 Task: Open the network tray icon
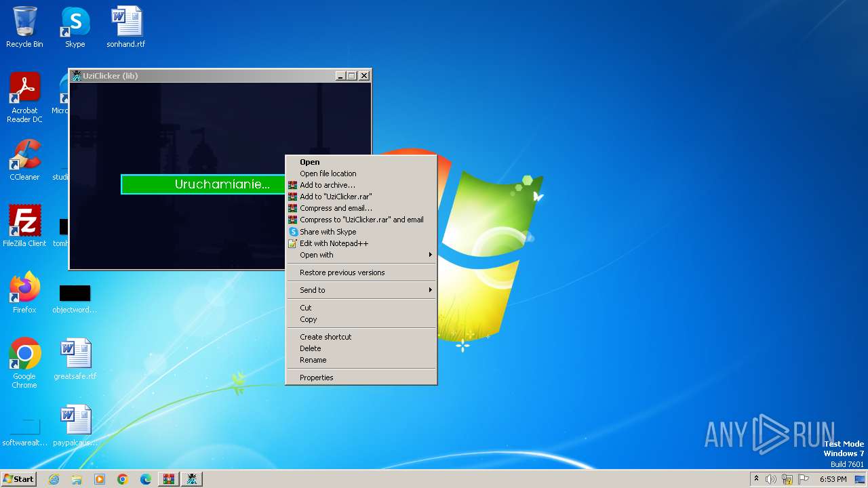coord(787,479)
